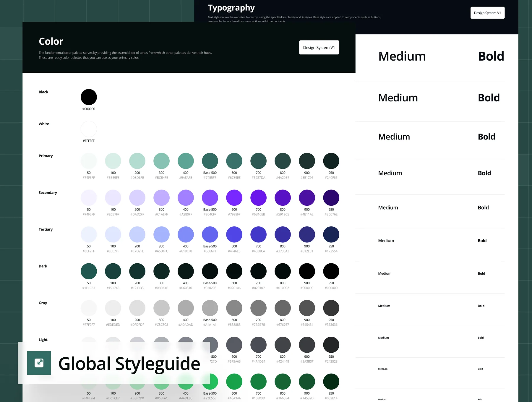Viewport: 532px width, 402px height.
Task: Pick Primary 200 swatch #D8D6FE
Action: pyautogui.click(x=137, y=161)
